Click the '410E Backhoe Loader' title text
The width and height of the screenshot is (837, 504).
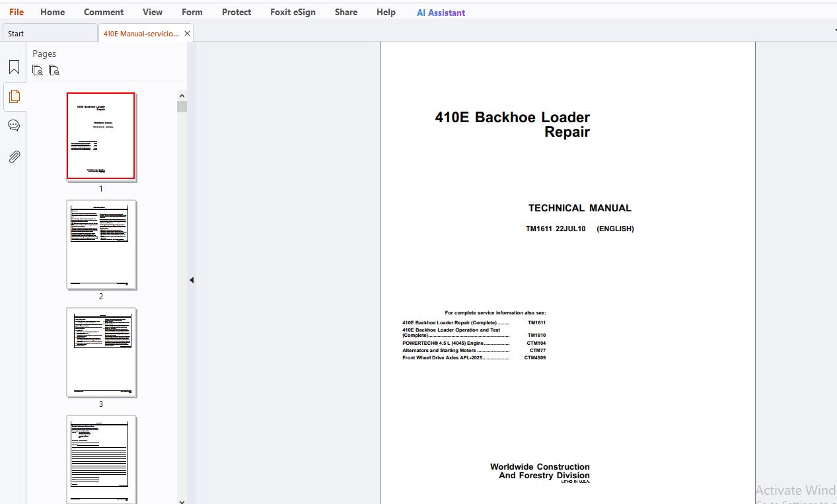pyautogui.click(x=512, y=118)
